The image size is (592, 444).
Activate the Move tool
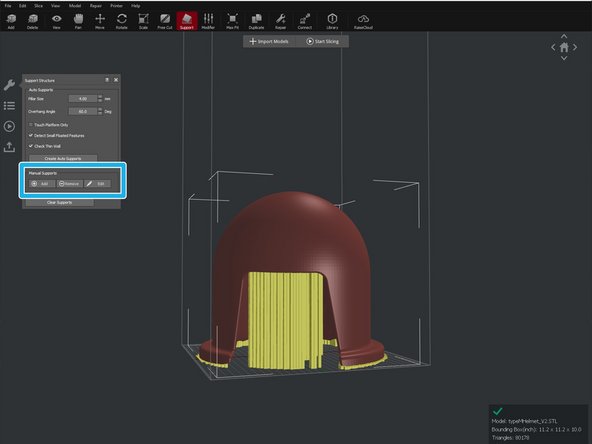100,21
